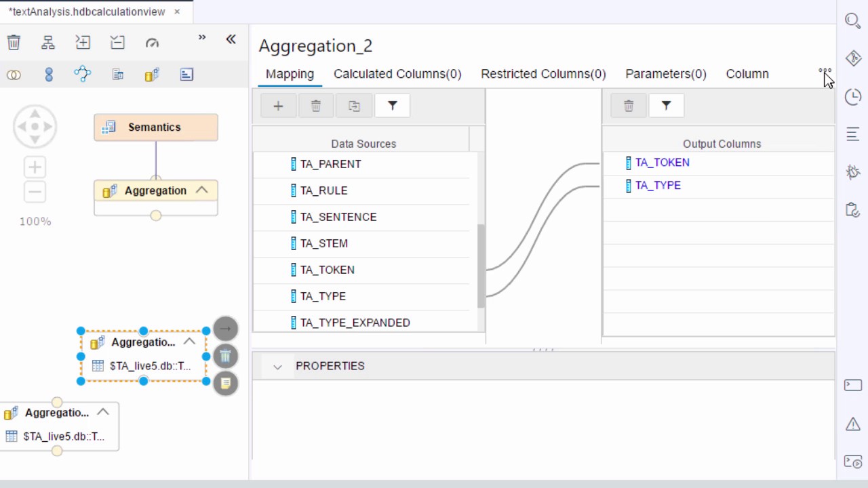Open the console icon in right sidebar

tap(852, 385)
